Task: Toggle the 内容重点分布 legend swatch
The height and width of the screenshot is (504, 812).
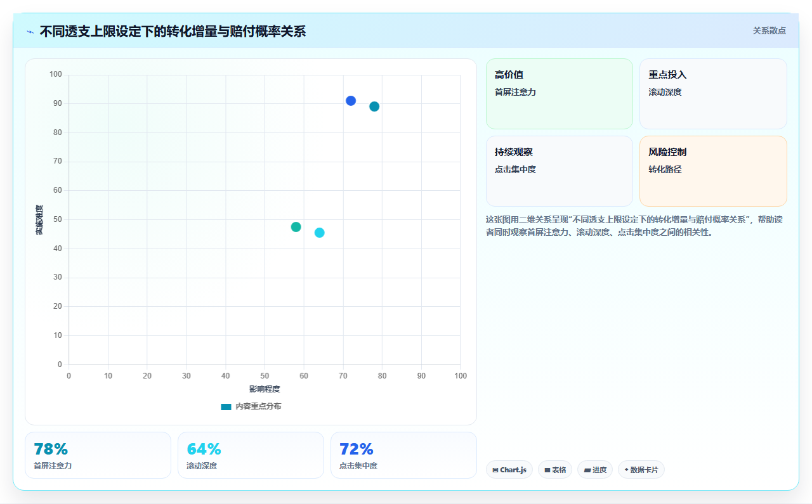Action: point(226,406)
